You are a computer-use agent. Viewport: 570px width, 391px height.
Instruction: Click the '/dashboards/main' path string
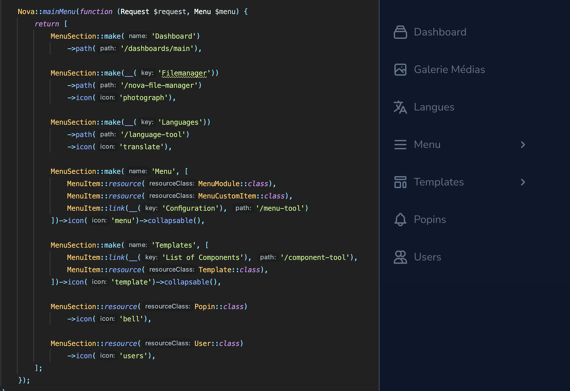(157, 48)
